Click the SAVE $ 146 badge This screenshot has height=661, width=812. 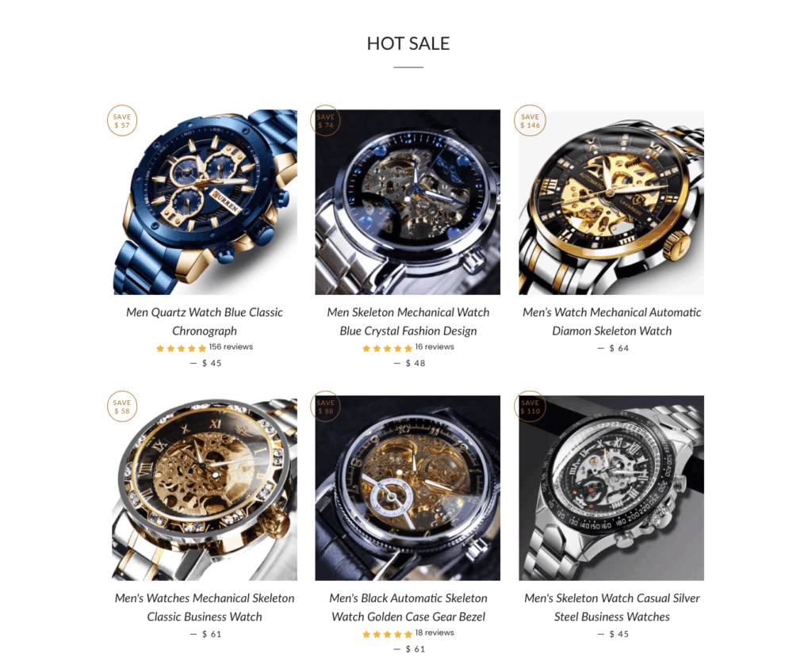530,120
